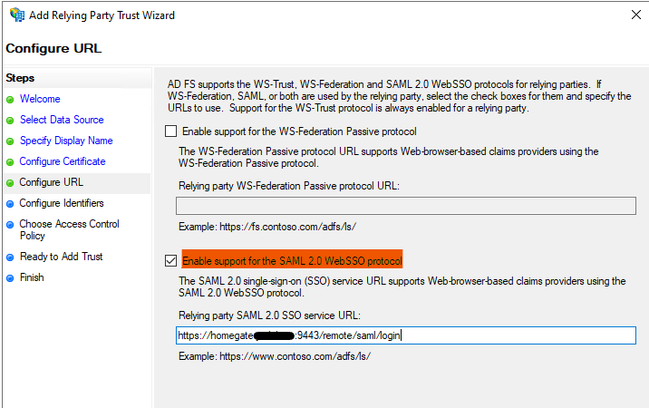Click green bullet beside Configure Certificate
Screen dimensions: 649x408
[x=10, y=162]
